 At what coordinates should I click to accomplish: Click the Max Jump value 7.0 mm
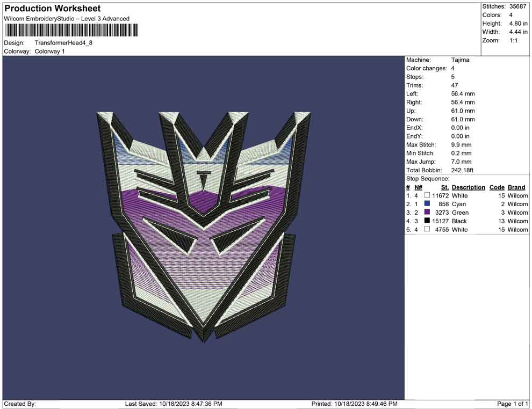[x=461, y=162]
